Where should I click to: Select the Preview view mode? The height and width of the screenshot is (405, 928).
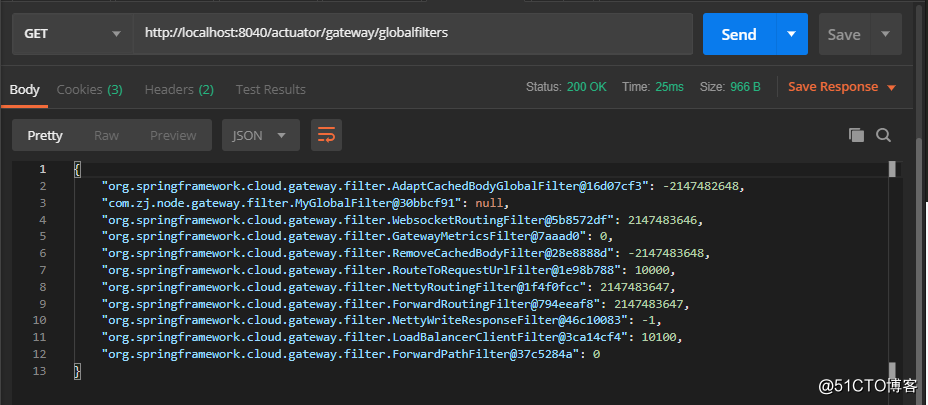click(173, 136)
